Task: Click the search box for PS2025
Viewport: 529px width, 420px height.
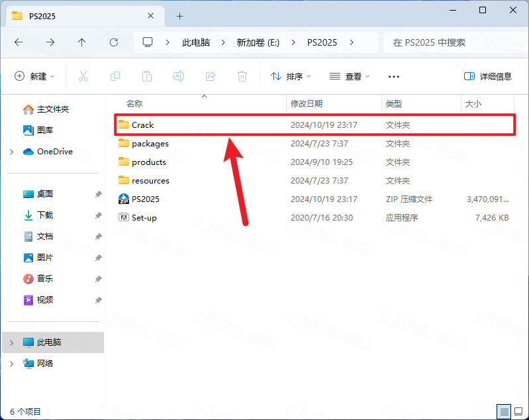Action: pyautogui.click(x=450, y=42)
